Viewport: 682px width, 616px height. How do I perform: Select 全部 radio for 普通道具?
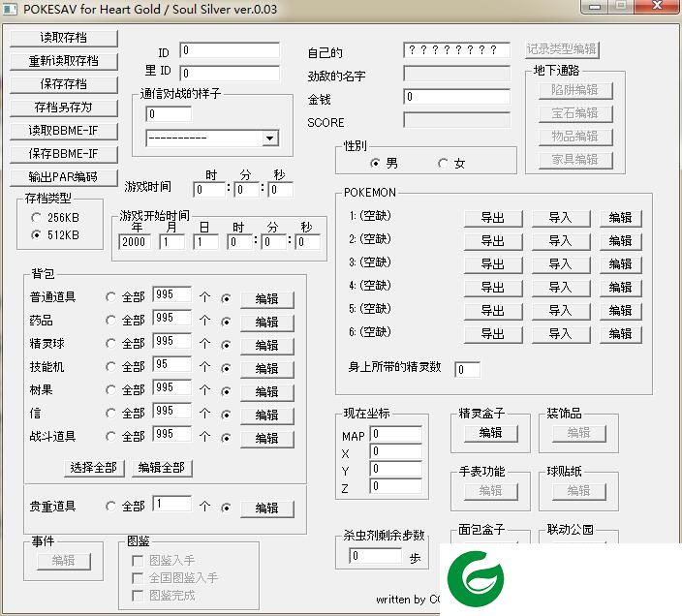coord(110,297)
